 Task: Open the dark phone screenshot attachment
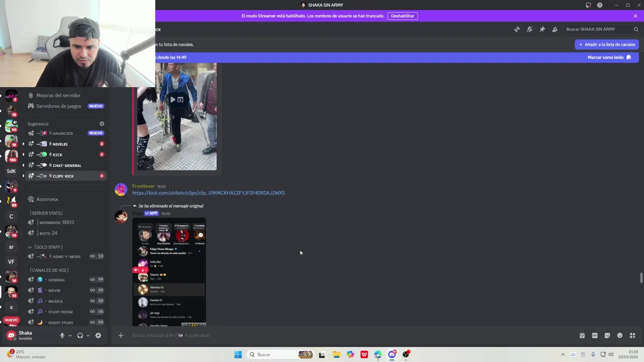169,271
